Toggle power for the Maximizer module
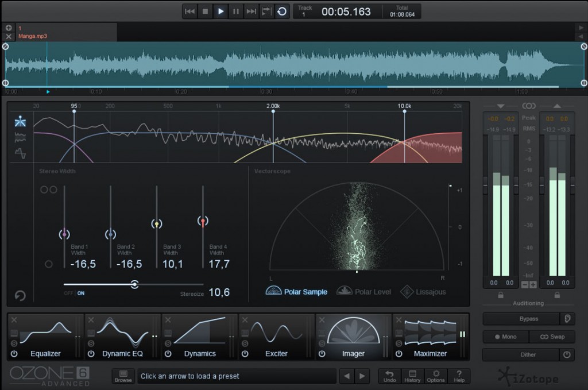The height and width of the screenshot is (390, 588). 399,354
